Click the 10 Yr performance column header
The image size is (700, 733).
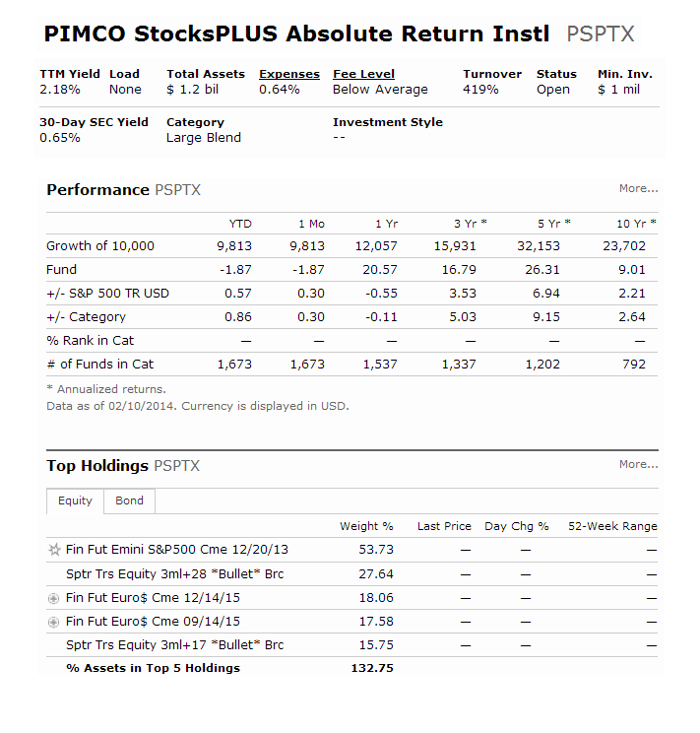coord(636,224)
